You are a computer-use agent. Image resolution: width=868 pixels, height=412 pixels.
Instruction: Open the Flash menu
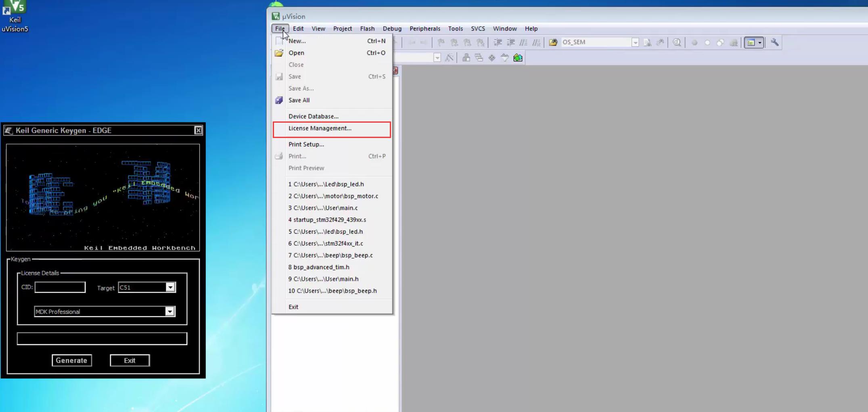[x=367, y=29]
